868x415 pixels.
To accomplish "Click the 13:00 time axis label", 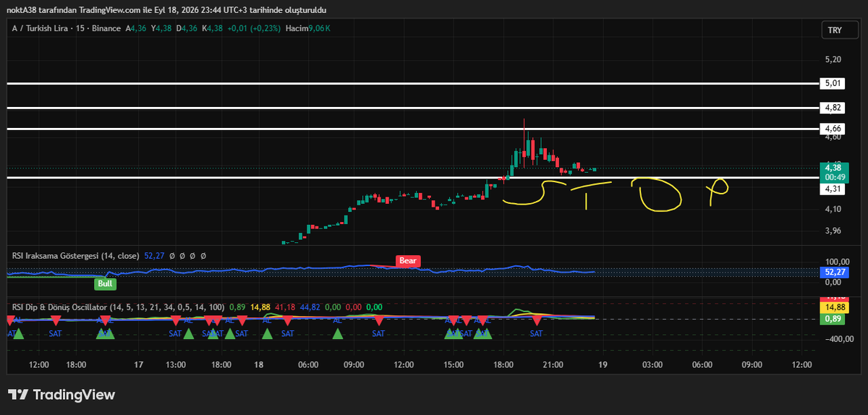I will click(x=176, y=365).
